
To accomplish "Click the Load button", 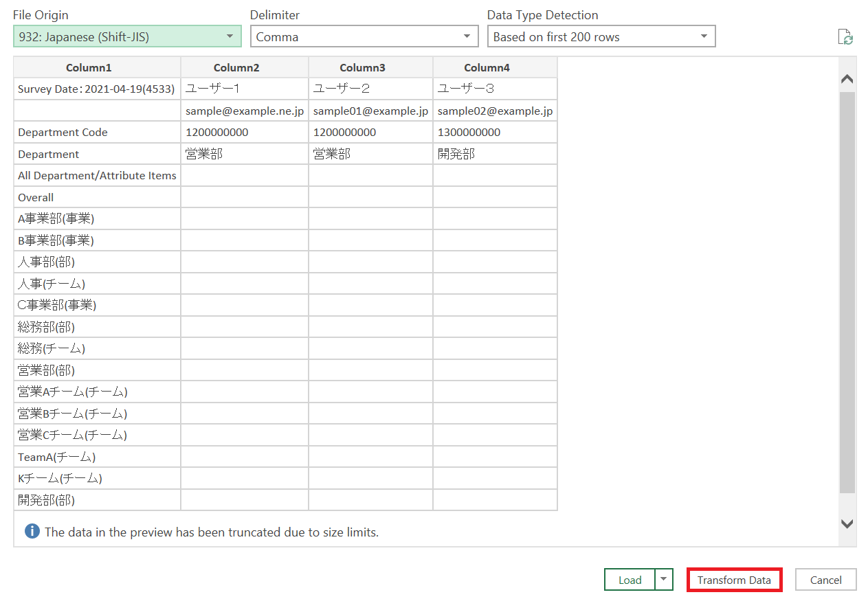I will pos(630,580).
